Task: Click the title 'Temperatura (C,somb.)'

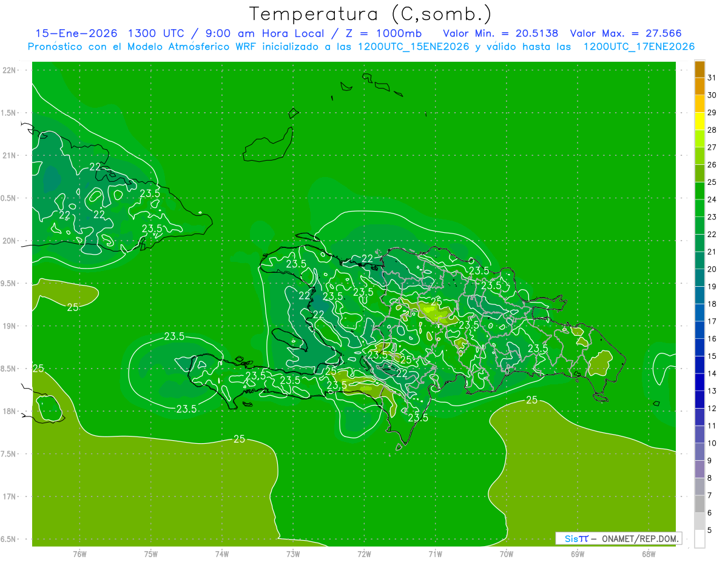Action: [x=370, y=14]
